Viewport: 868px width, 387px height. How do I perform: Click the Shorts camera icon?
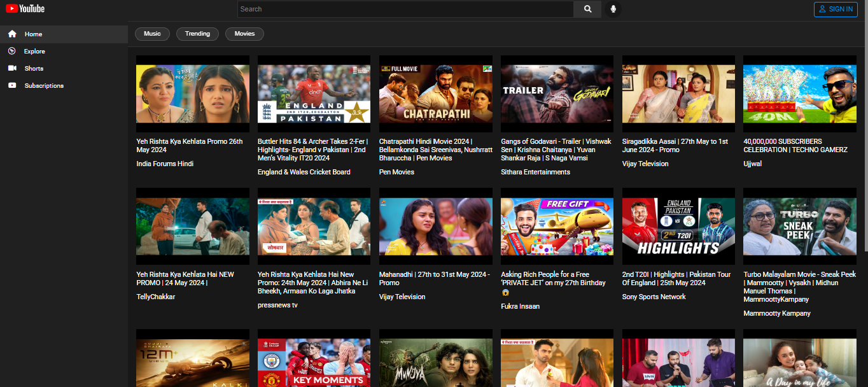coord(12,68)
